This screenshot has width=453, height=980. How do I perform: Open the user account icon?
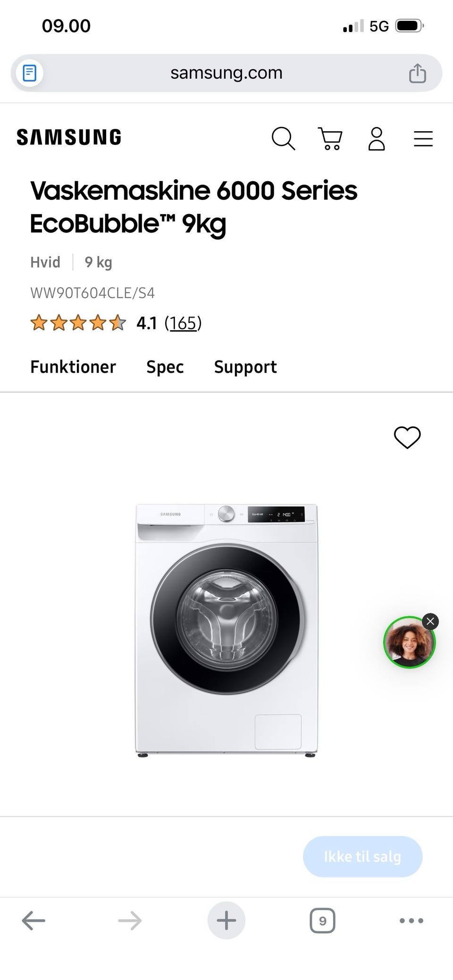point(377,139)
